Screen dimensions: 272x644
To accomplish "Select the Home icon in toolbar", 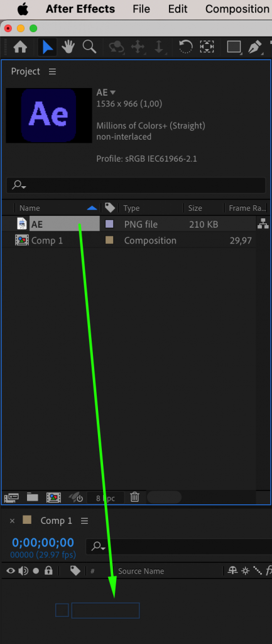I will [x=20, y=47].
